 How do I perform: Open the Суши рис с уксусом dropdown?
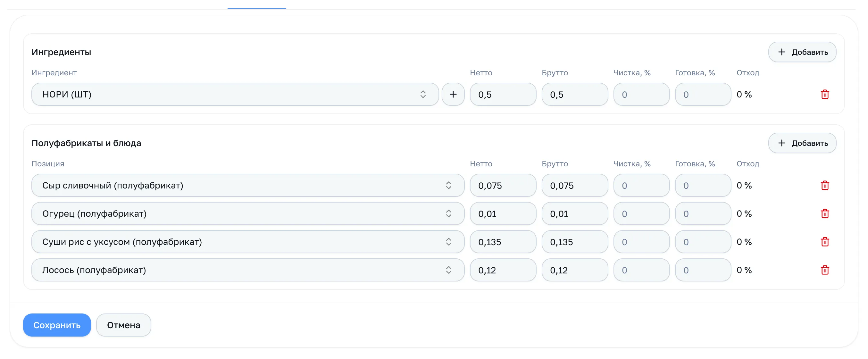248,242
